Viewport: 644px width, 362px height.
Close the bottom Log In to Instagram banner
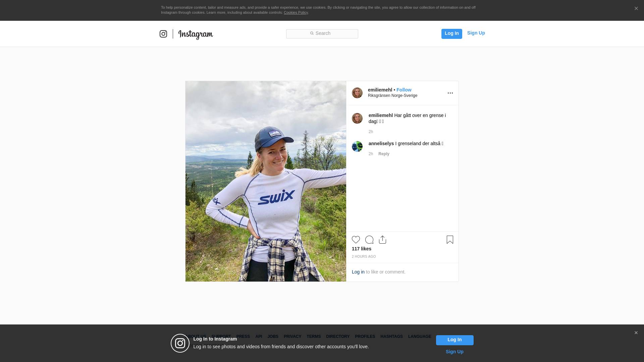(x=636, y=333)
